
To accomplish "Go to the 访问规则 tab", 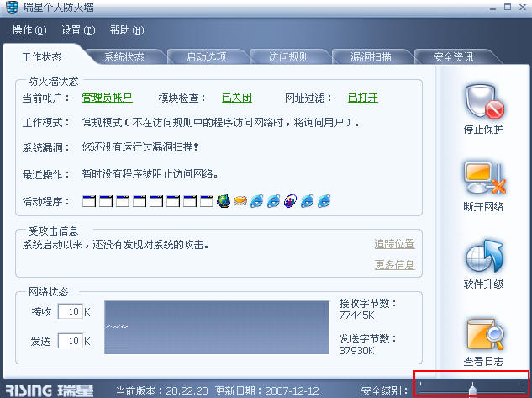I will [289, 56].
